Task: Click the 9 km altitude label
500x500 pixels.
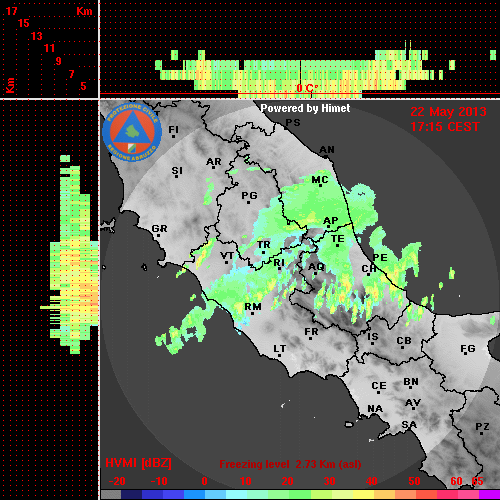Action: 58,61
